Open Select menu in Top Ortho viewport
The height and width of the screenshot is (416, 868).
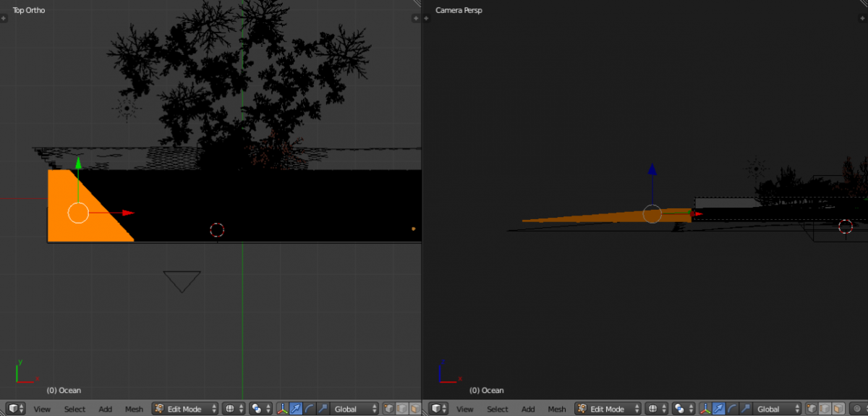point(75,409)
